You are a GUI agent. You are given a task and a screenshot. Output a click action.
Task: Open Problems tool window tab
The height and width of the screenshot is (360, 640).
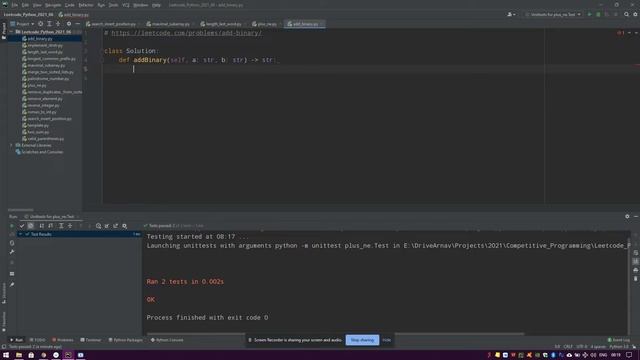pyautogui.click(x=63, y=340)
